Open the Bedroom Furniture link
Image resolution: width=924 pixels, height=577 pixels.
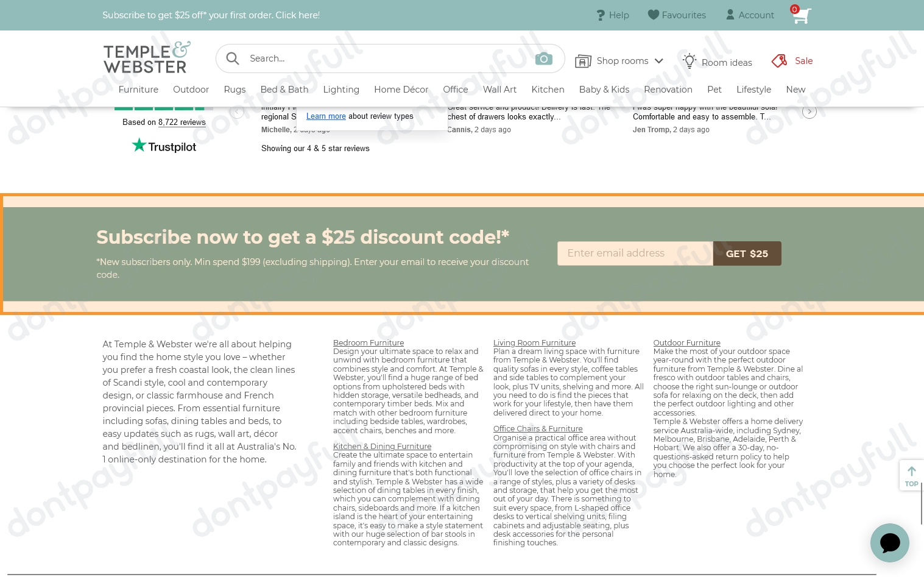tap(368, 343)
